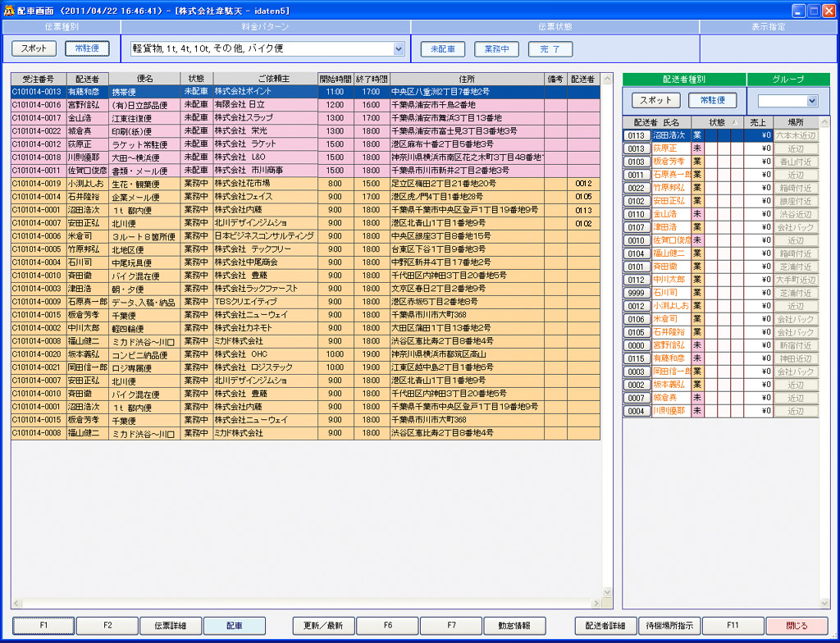Image resolution: width=840 pixels, height=643 pixels.
Task: Click the 売上 column header in driver list
Action: click(x=760, y=122)
